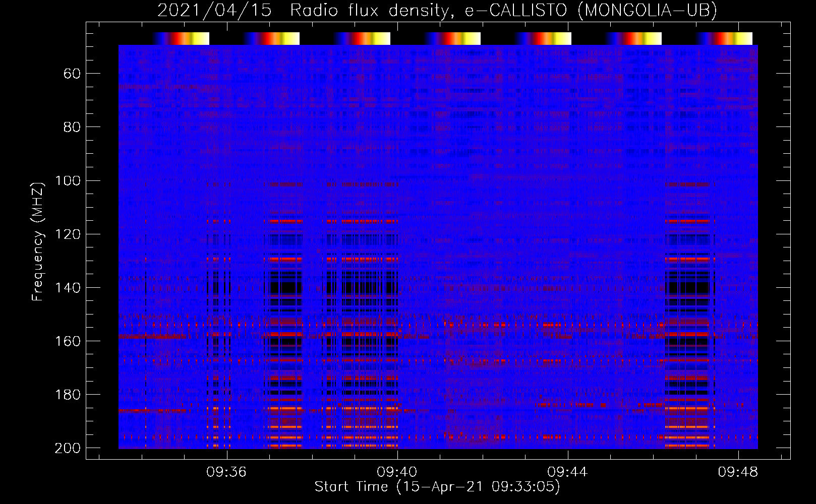
Task: Click the 09:36 time tick label
Action: (226, 472)
